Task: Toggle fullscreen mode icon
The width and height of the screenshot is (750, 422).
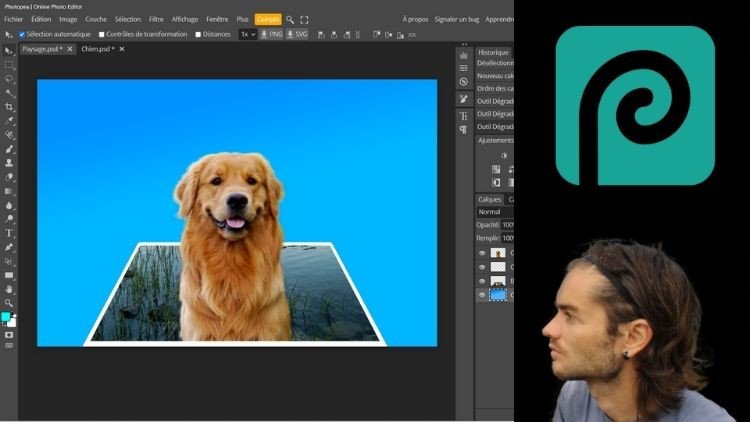Action: click(x=304, y=19)
